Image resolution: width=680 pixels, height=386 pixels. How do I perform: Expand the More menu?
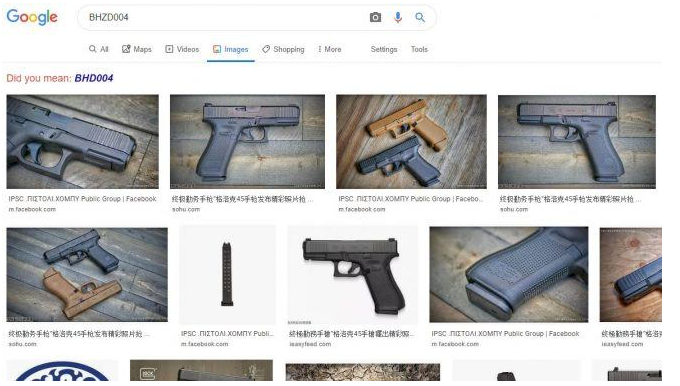tap(330, 49)
